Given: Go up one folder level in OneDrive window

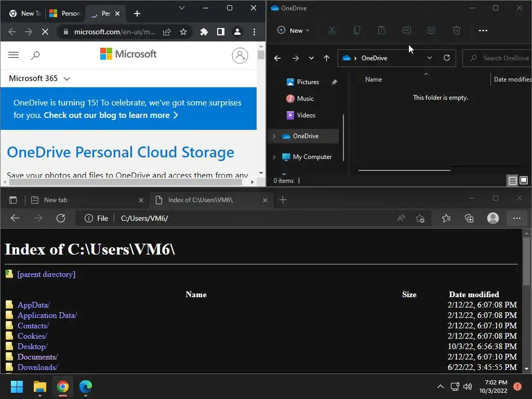Looking at the screenshot, I should pos(326,58).
